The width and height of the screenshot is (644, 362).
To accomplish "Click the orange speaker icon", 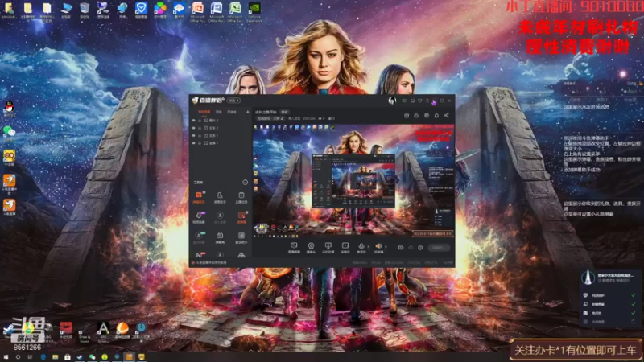I will point(378,247).
